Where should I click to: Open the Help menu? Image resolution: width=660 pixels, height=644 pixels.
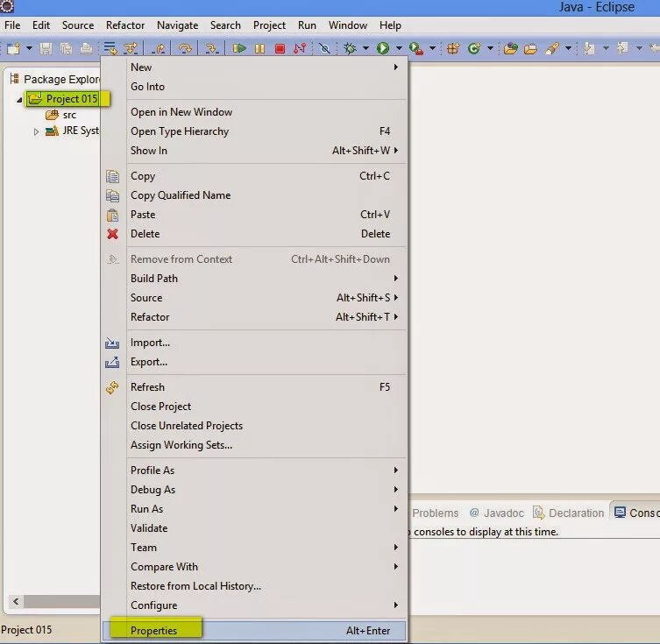(x=390, y=25)
